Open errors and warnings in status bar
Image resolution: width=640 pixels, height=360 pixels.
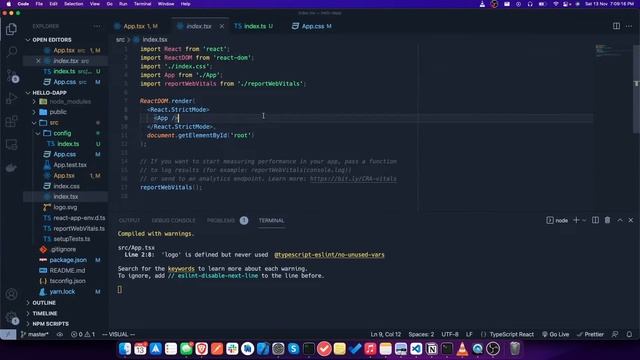[x=83, y=334]
